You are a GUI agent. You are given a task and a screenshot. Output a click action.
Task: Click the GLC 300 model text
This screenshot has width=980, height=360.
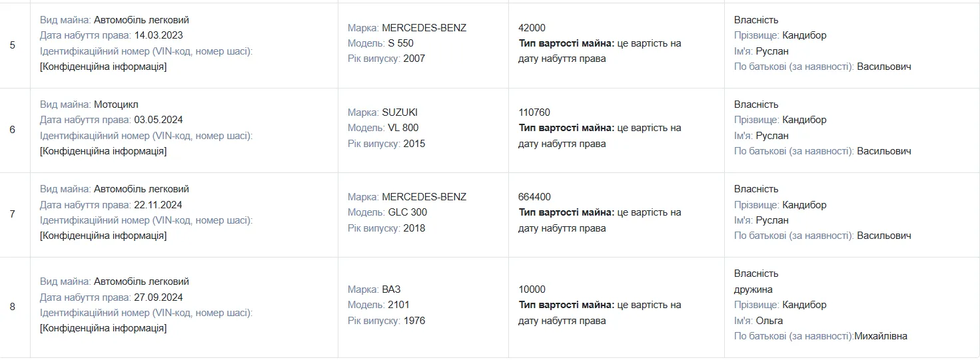click(407, 212)
